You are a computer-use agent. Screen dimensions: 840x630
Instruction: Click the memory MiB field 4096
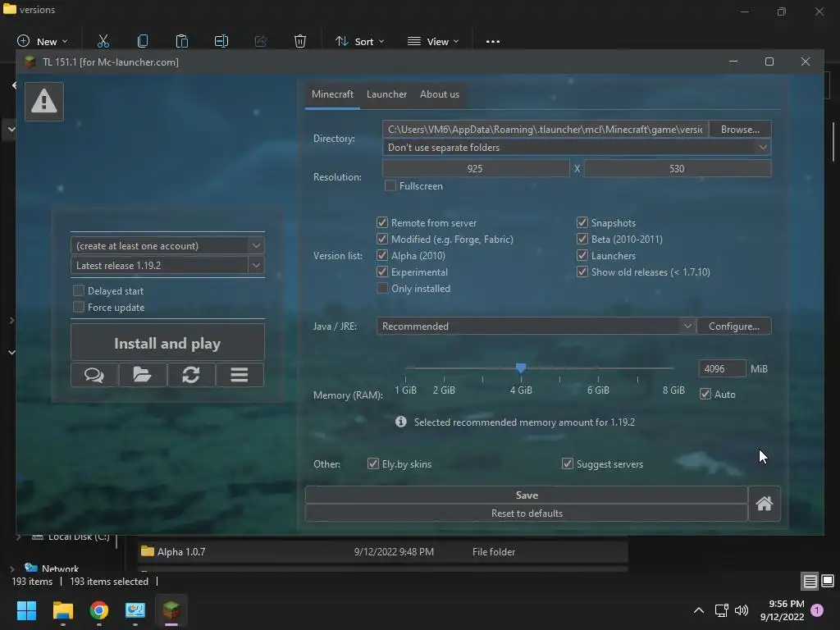click(722, 368)
